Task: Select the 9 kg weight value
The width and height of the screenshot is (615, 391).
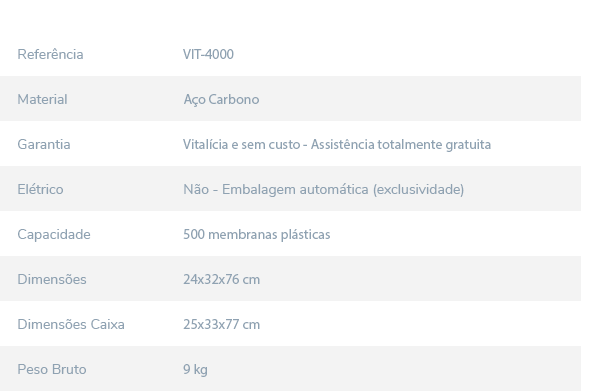Action: tap(195, 370)
